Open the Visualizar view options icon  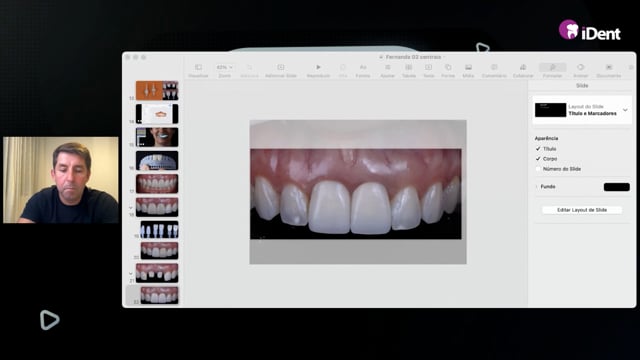tap(198, 67)
